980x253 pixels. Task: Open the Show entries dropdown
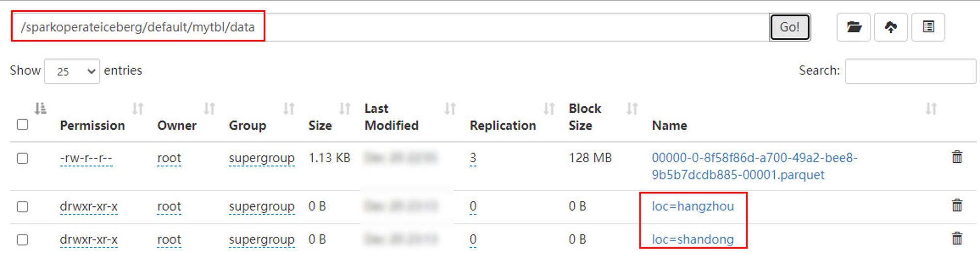click(72, 71)
